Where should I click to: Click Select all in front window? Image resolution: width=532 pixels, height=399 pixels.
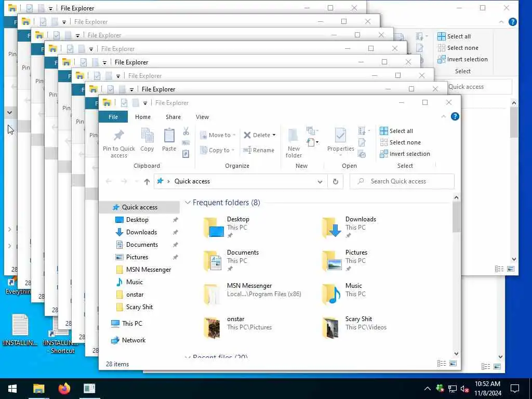coord(396,131)
